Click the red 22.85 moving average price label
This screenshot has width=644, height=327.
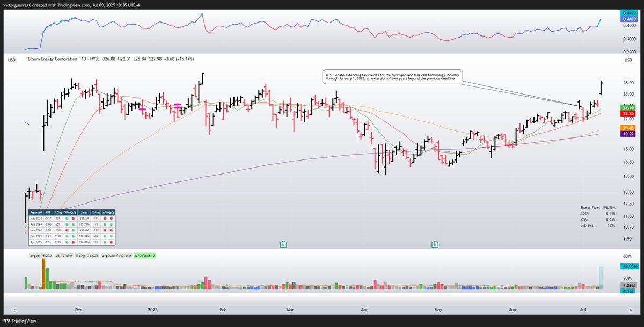627,114
